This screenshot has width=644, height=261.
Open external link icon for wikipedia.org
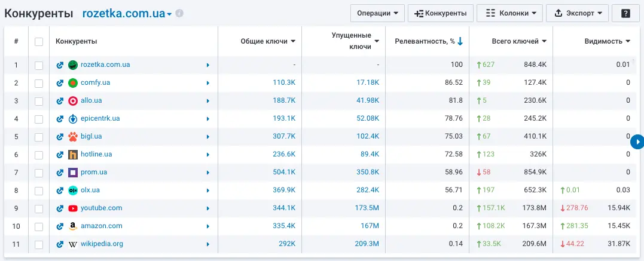pos(60,244)
